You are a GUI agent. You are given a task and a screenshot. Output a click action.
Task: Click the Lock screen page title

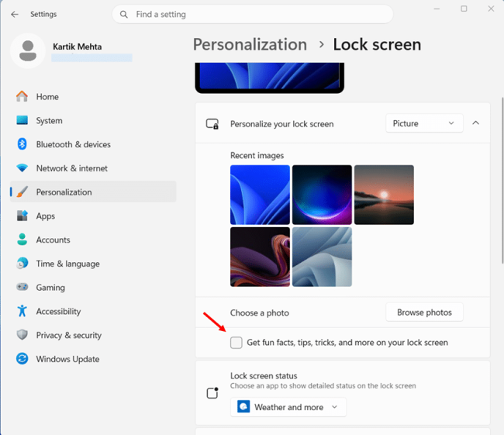click(x=377, y=44)
